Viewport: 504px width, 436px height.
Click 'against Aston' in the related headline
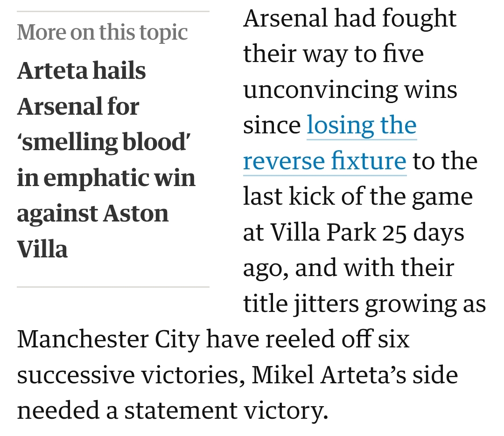[93, 213]
